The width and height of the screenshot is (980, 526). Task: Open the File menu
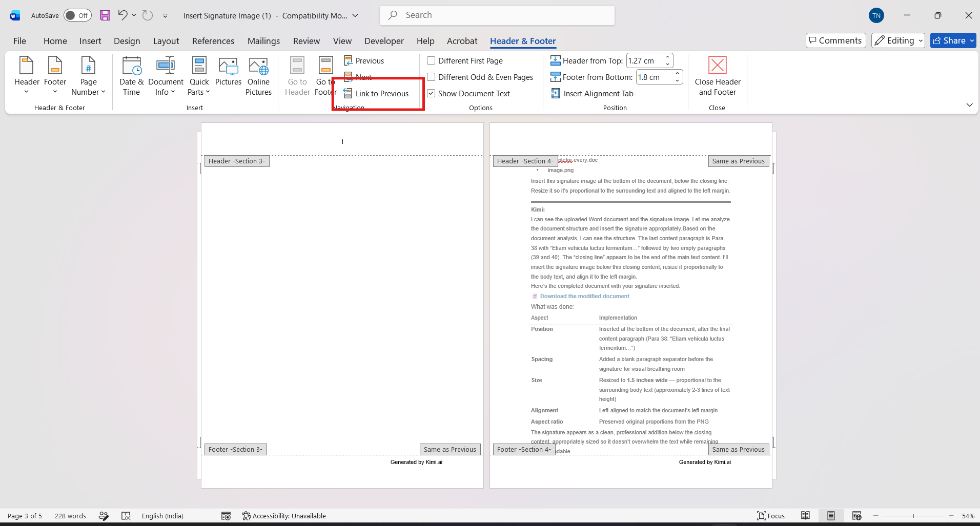tap(19, 41)
